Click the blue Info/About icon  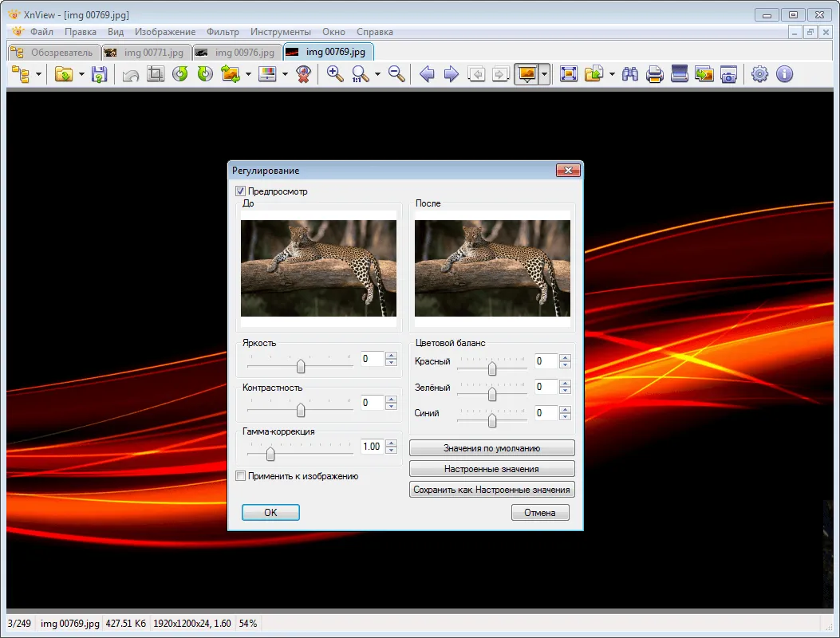[784, 74]
